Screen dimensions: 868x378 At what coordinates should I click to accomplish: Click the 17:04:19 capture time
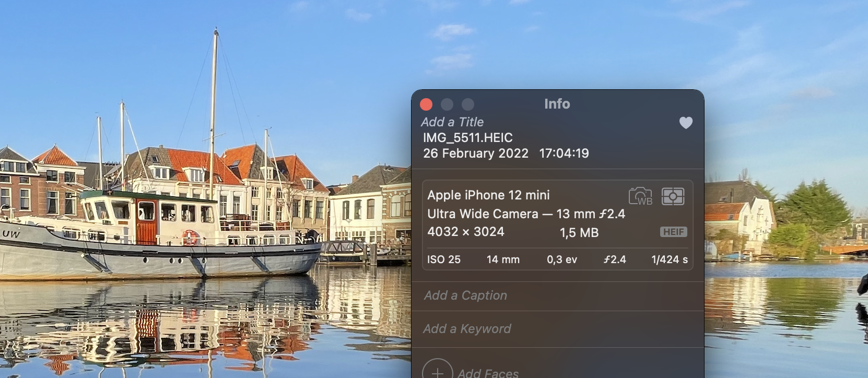[564, 153]
